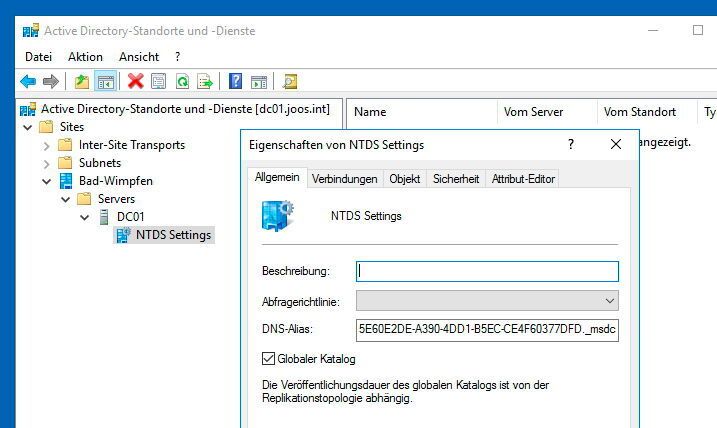Open the ? help menu
The width and height of the screenshot is (717, 428).
(177, 57)
